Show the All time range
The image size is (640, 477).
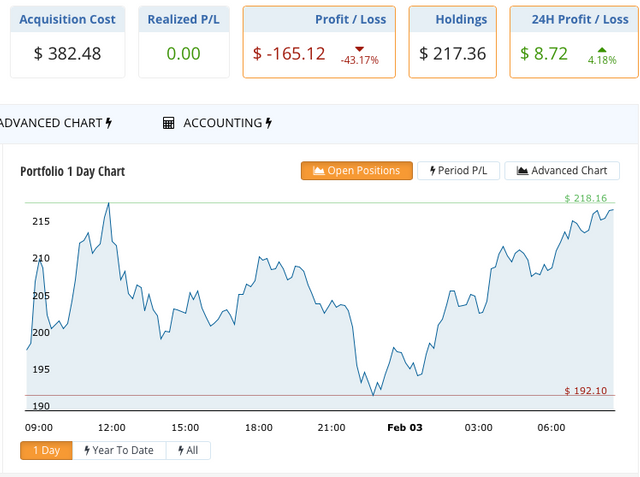pyautogui.click(x=188, y=450)
